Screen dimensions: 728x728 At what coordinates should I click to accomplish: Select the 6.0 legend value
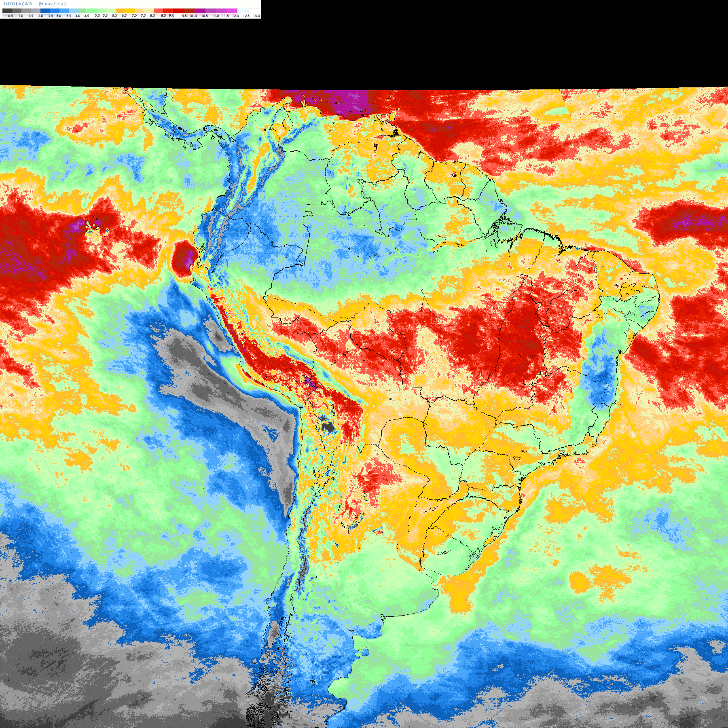click(x=114, y=15)
